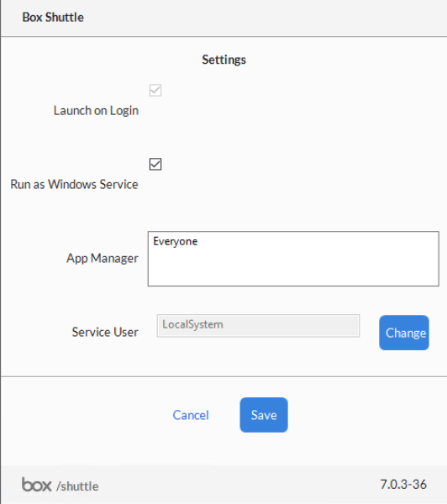The height and width of the screenshot is (504, 447).
Task: Save the settings
Action: click(x=264, y=415)
